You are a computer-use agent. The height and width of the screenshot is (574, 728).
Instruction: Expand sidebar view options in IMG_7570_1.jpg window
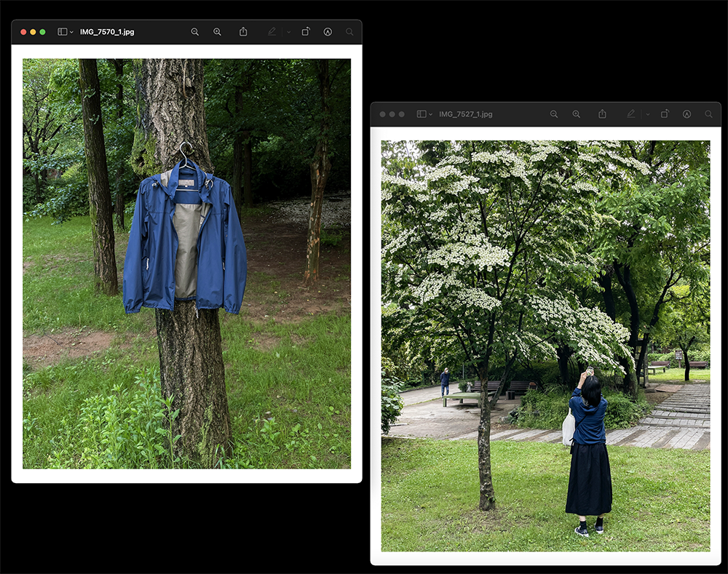[71, 32]
